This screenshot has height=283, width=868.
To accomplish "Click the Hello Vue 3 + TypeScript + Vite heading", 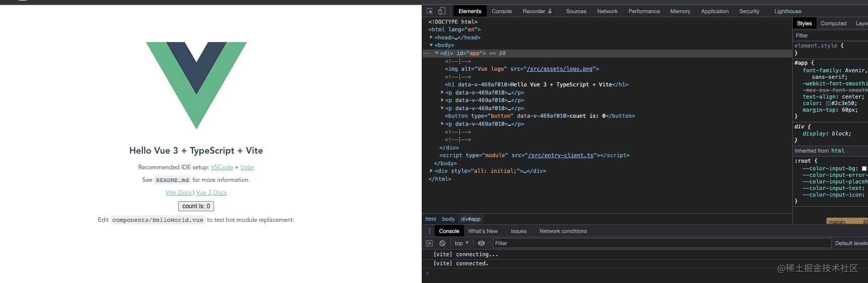I will [196, 151].
